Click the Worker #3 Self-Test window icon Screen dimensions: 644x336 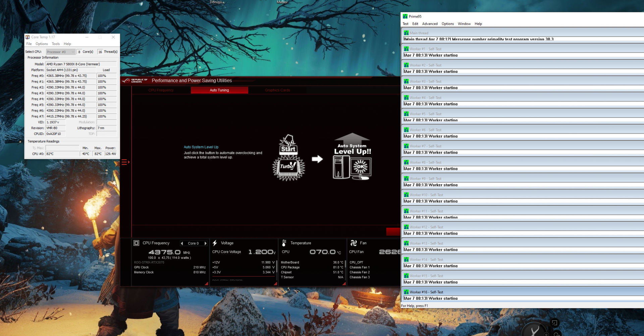click(x=406, y=82)
